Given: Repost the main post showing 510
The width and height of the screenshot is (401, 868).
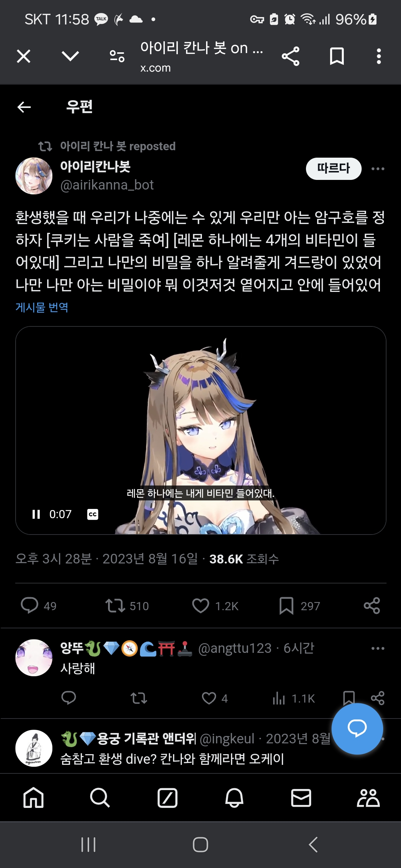Looking at the screenshot, I should coord(115,606).
